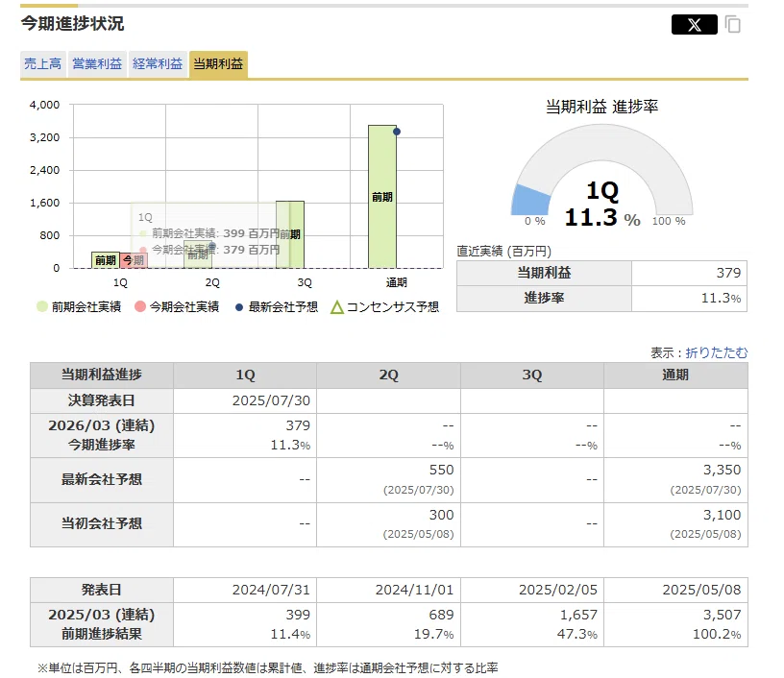Click the 3,507 previous full-year value
This screenshot has height=678, width=784.
(x=722, y=615)
